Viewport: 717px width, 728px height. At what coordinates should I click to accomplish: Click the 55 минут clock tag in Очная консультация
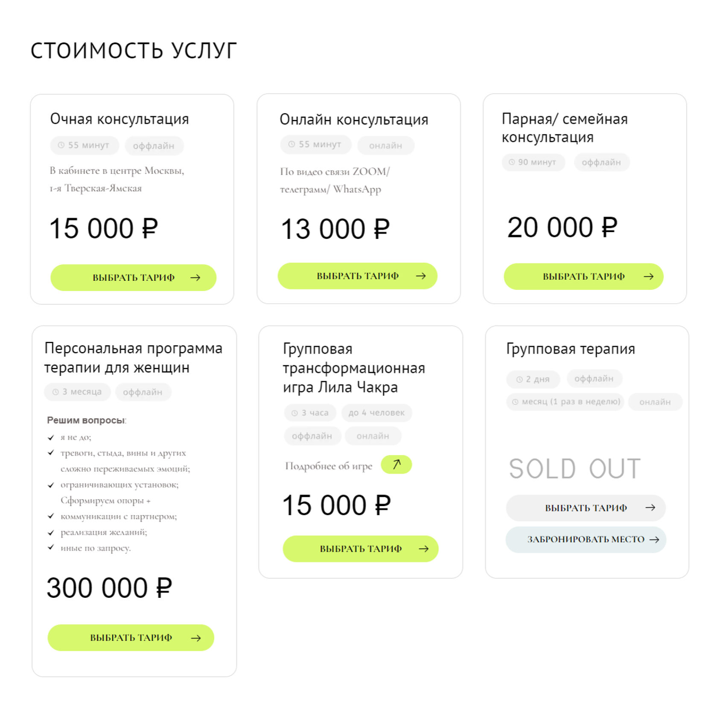point(84,145)
